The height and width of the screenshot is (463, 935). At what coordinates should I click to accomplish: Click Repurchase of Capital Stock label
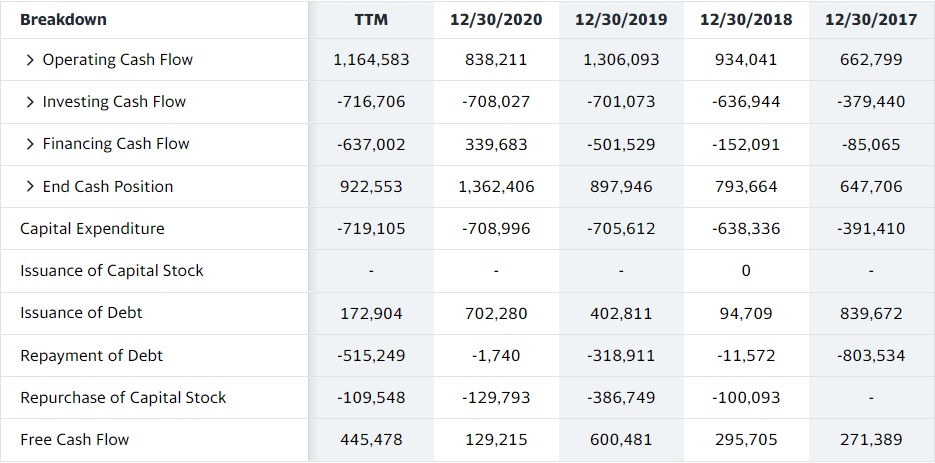123,397
